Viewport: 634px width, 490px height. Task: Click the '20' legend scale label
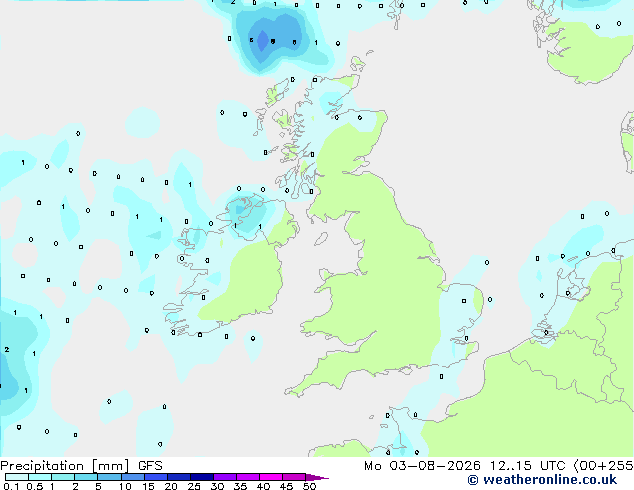pyautogui.click(x=171, y=486)
